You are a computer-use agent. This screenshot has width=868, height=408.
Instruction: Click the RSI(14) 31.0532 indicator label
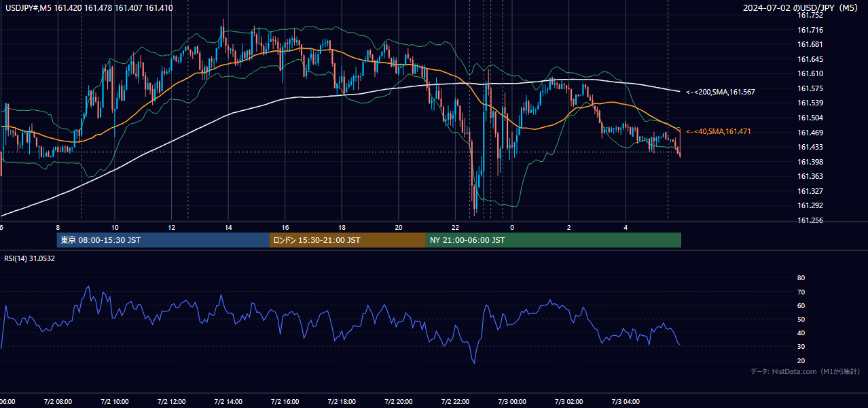click(30, 258)
